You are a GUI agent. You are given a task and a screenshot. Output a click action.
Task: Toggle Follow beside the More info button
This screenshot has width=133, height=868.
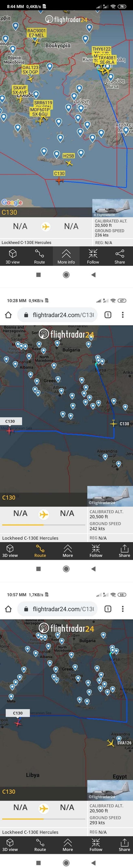coord(93,256)
